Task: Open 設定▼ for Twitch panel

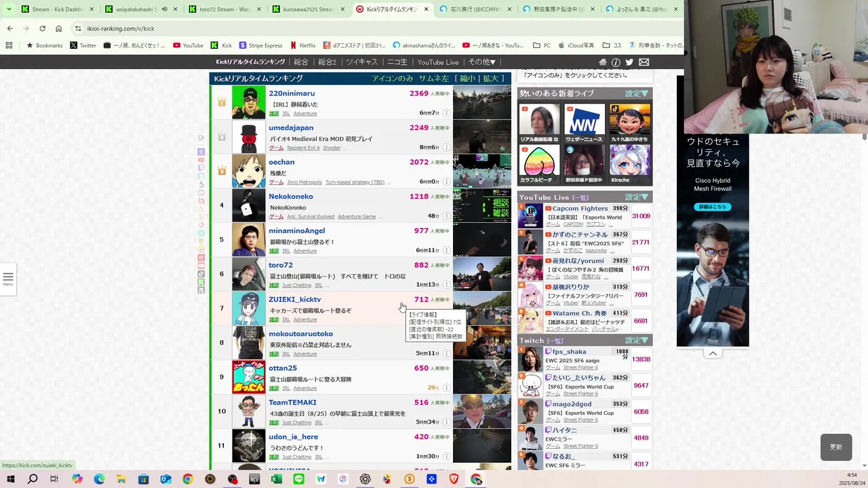Action: click(x=637, y=340)
